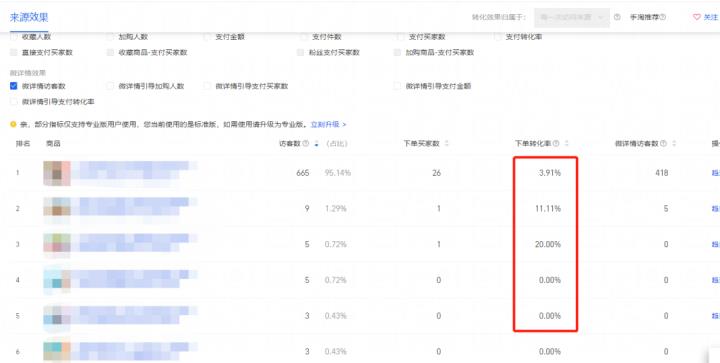Click help icon beside 下单转化率 header
This screenshot has height=363, width=720.
(x=556, y=144)
